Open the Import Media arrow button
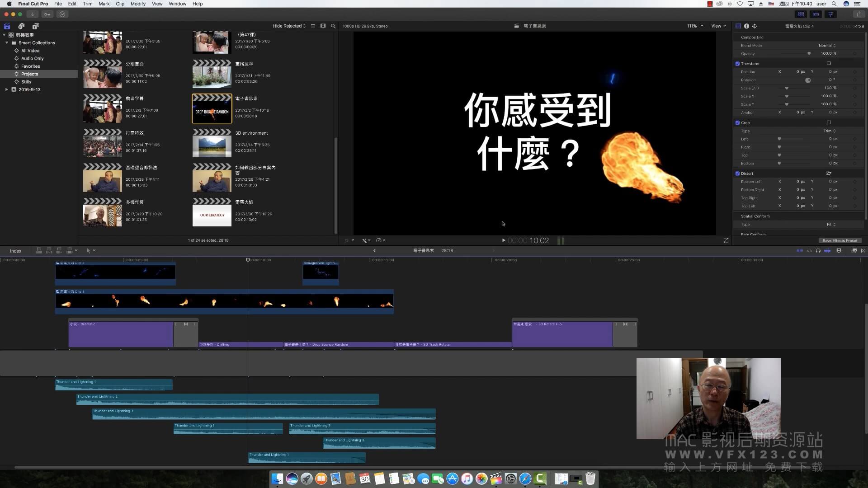Screen dimensions: 868x488 pos(33,14)
